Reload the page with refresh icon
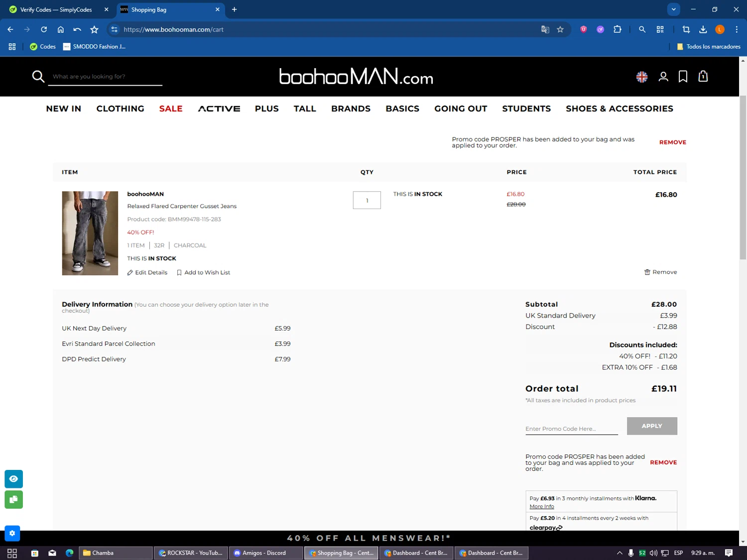 pyautogui.click(x=44, y=29)
